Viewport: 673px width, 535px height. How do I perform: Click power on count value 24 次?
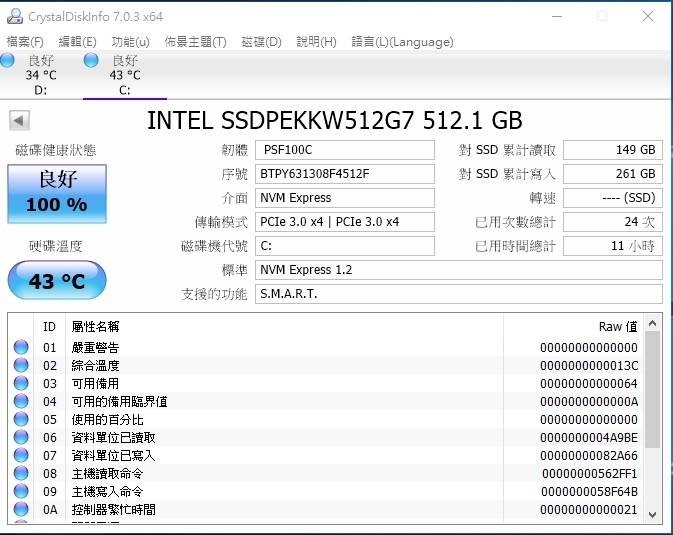[x=612, y=222]
